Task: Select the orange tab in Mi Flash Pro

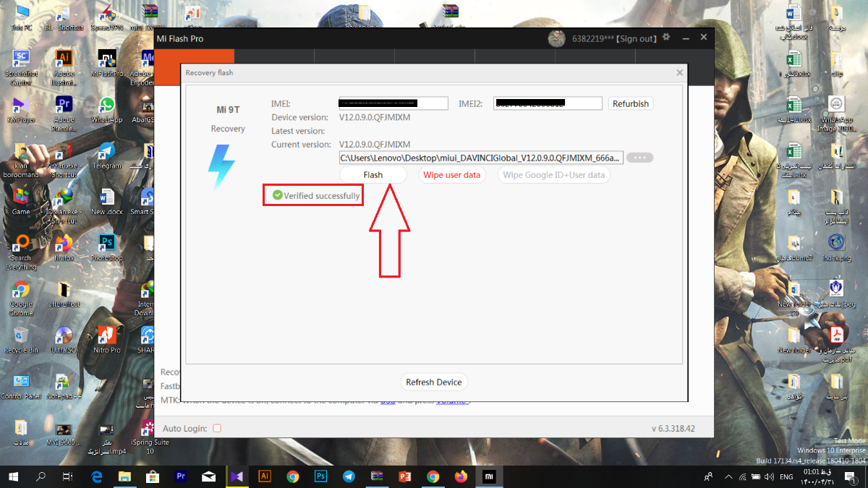Action: point(195,56)
